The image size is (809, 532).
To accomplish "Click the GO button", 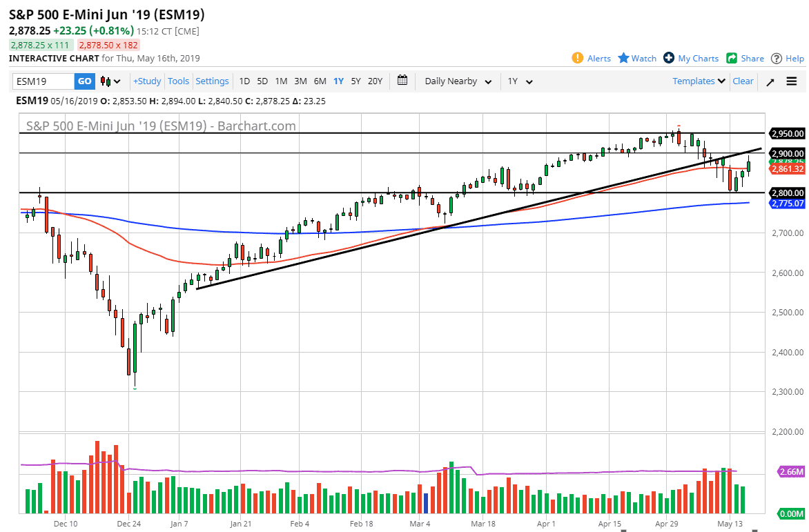I will click(x=84, y=81).
